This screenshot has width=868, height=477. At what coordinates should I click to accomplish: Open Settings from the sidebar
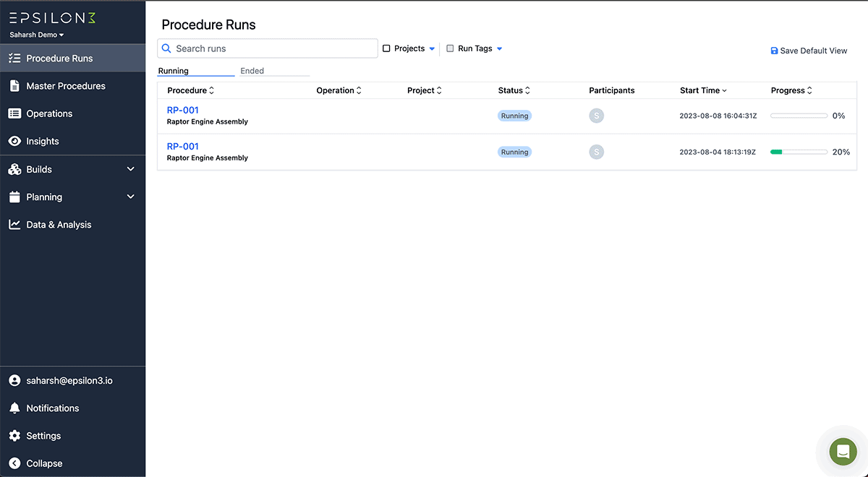(42, 435)
